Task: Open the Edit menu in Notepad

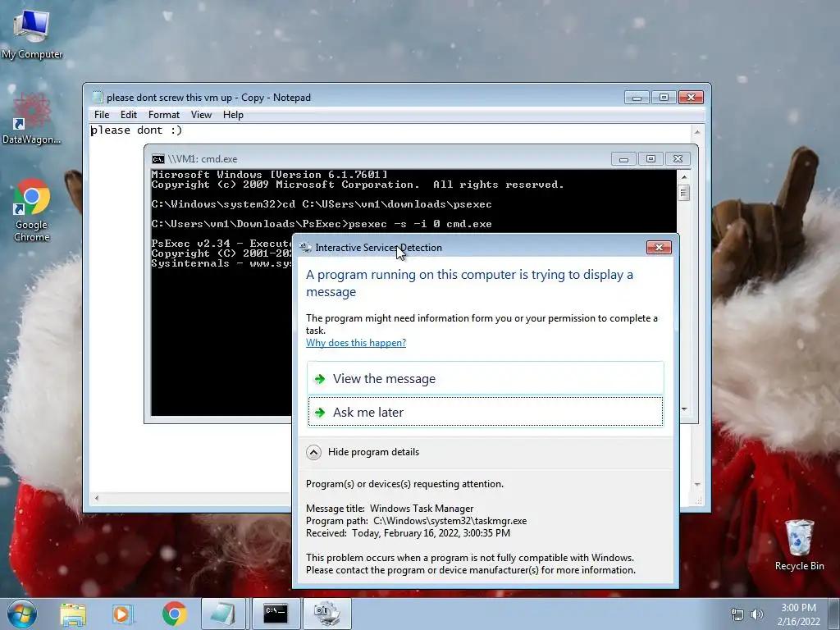Action: [129, 115]
